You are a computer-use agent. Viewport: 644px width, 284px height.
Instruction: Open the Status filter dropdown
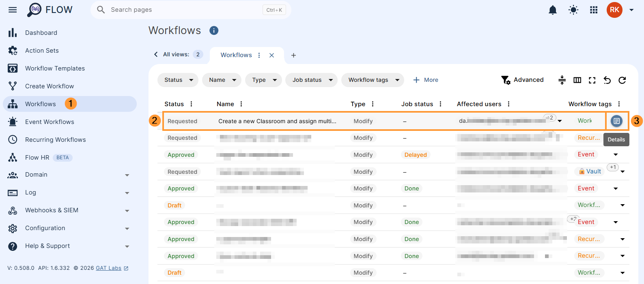tap(178, 80)
